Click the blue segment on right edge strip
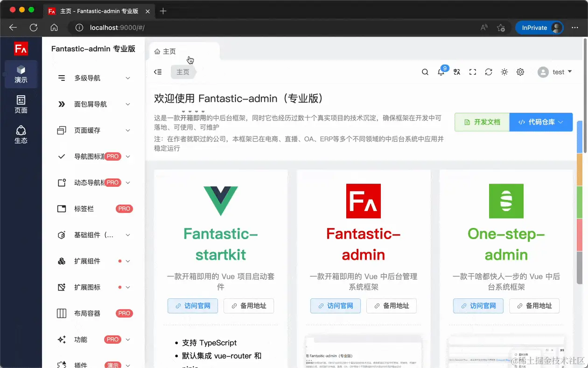This screenshot has height=368, width=588. [x=579, y=137]
